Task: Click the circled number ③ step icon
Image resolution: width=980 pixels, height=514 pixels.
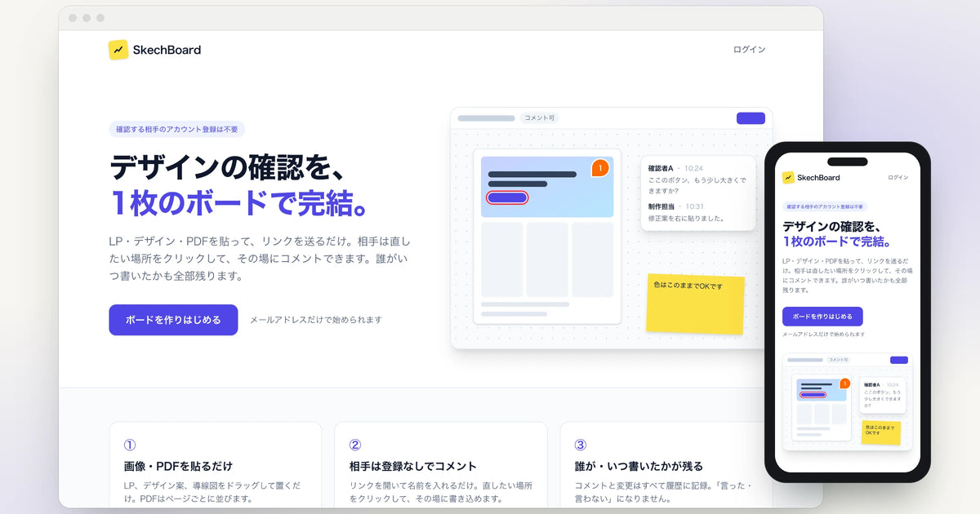Action: pos(581,445)
